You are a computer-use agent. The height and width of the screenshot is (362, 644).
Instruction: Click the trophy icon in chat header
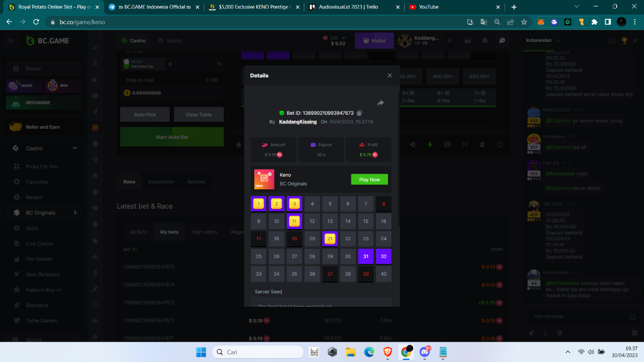(625, 41)
